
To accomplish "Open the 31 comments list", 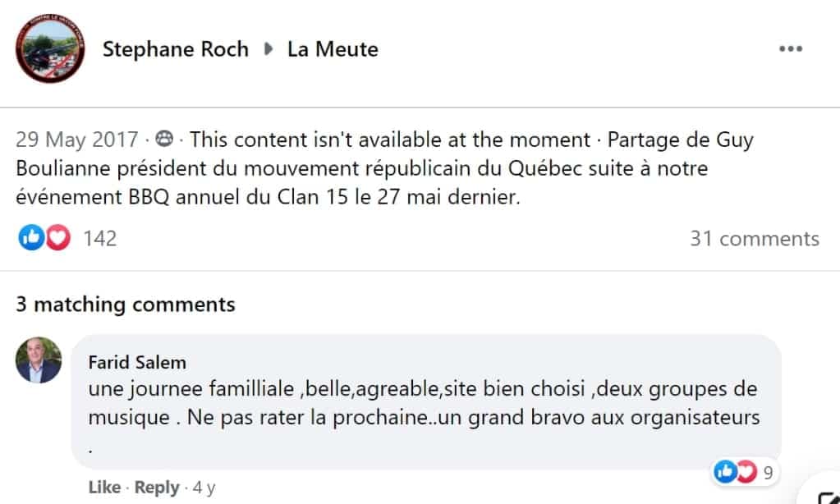I will coord(755,238).
